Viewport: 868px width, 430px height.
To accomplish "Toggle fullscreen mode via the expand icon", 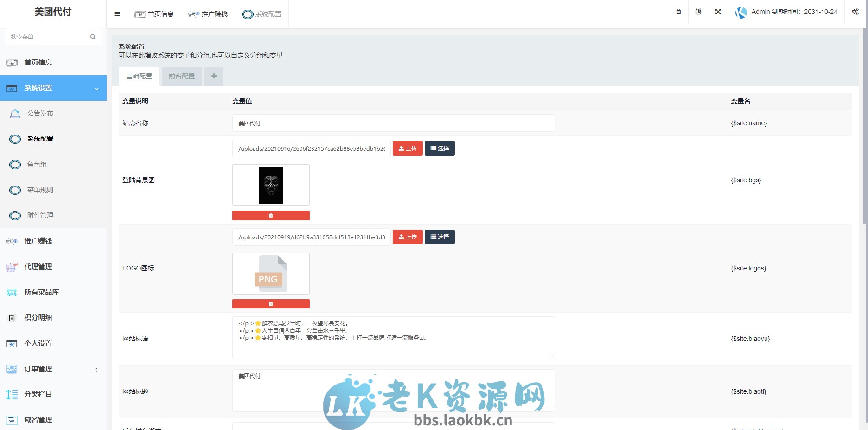I will point(717,12).
